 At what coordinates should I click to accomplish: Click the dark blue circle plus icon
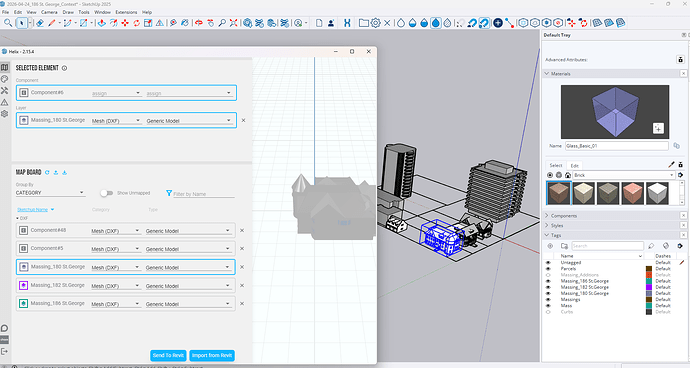498,23
